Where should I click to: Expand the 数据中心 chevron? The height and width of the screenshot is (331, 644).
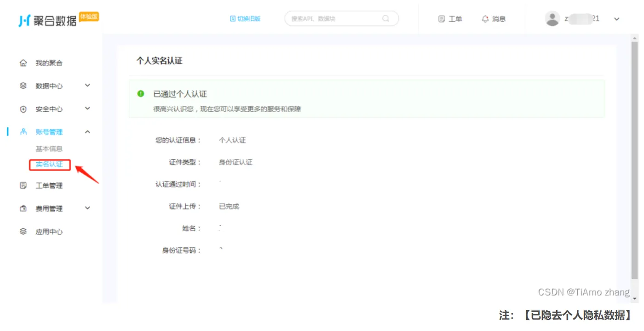[87, 86]
